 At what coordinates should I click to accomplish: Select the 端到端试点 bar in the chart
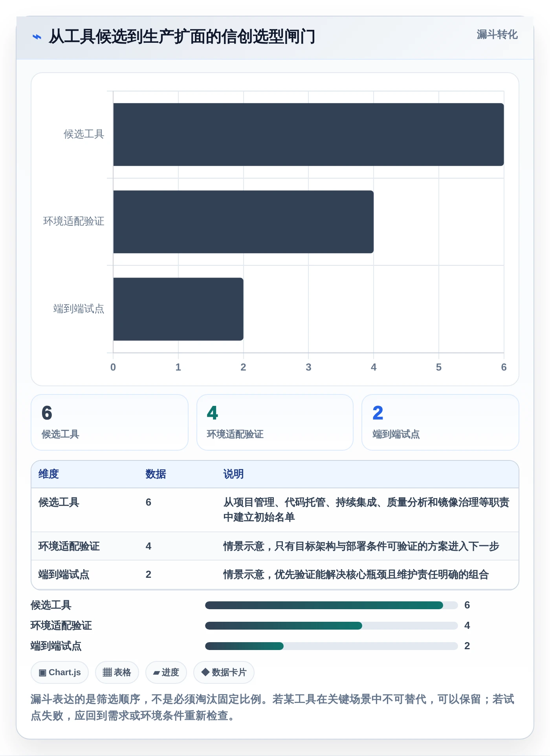point(178,309)
